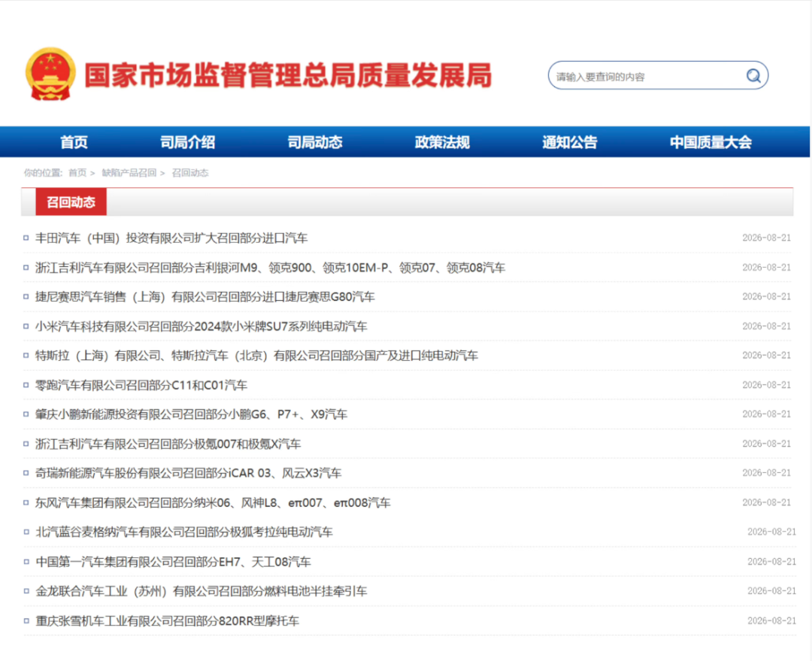Click the 召回动态 breadcrumb link
812x661 pixels.
[190, 173]
